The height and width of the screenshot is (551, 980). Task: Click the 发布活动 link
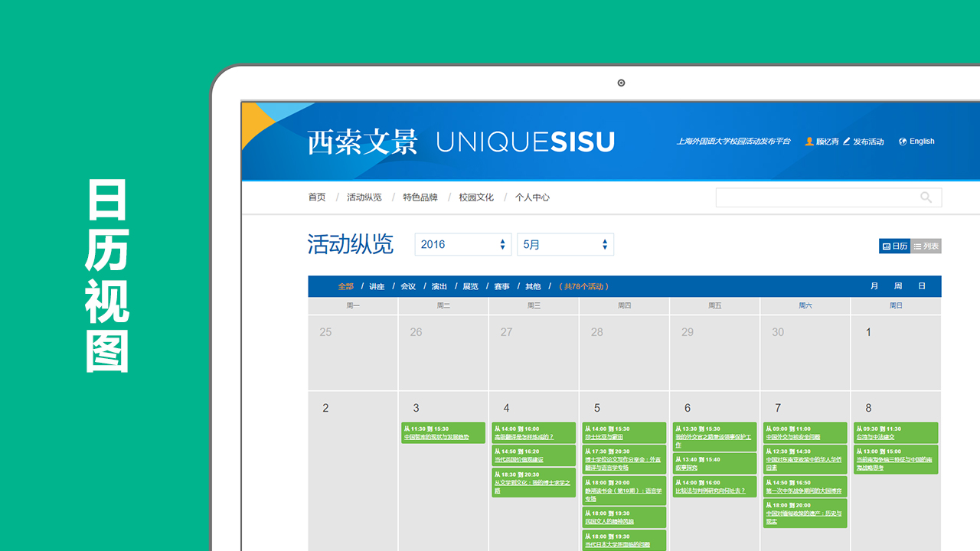pos(868,142)
